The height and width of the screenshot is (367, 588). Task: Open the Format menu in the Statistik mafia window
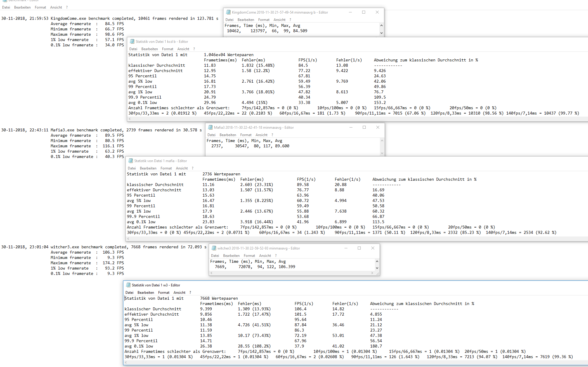coord(166,168)
